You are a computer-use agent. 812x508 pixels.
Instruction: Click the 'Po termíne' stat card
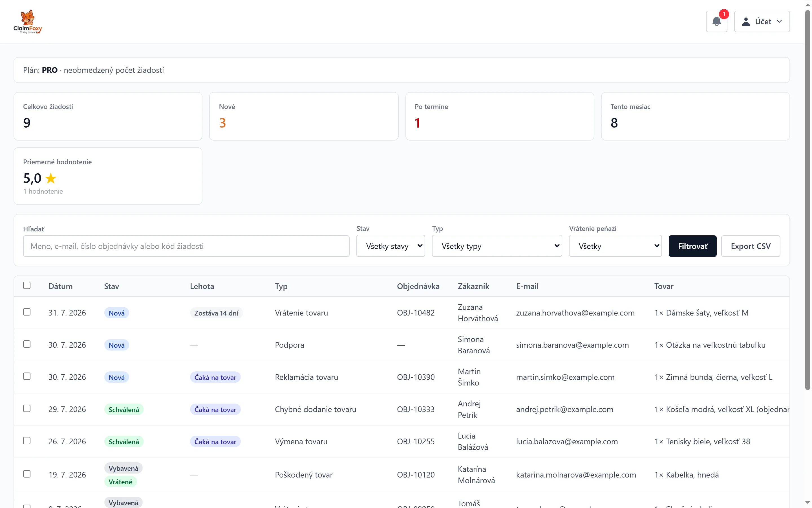[500, 116]
